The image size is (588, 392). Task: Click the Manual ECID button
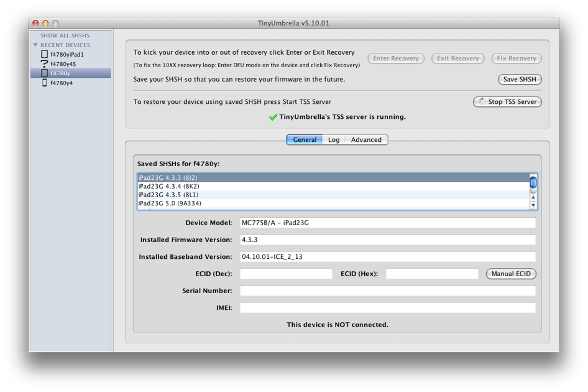tap(511, 274)
